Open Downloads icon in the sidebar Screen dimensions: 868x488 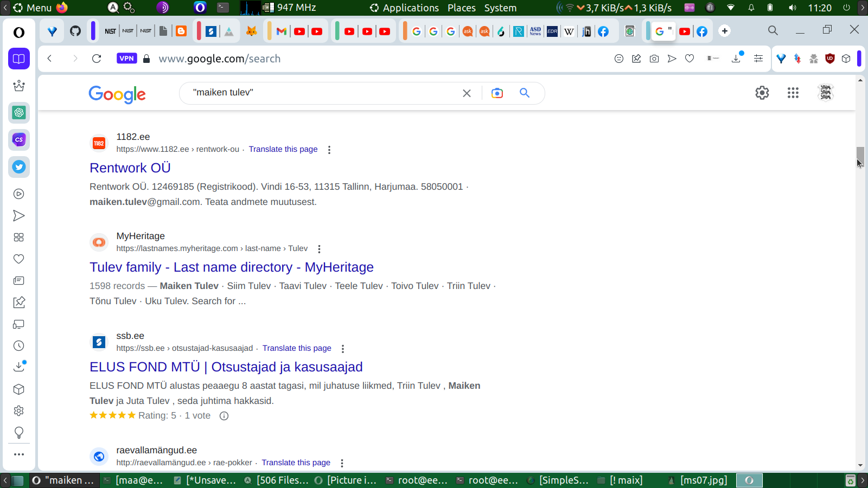[19, 367]
